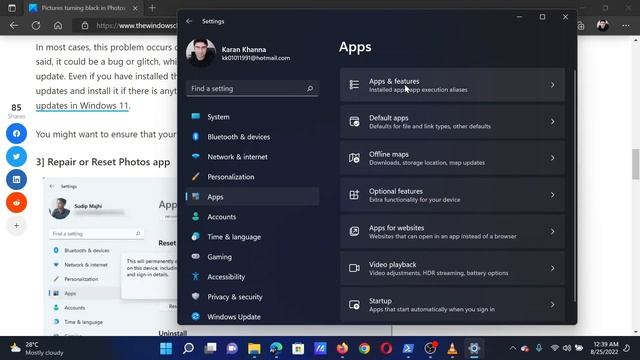
Task: Open Apps & features settings row
Action: click(452, 85)
